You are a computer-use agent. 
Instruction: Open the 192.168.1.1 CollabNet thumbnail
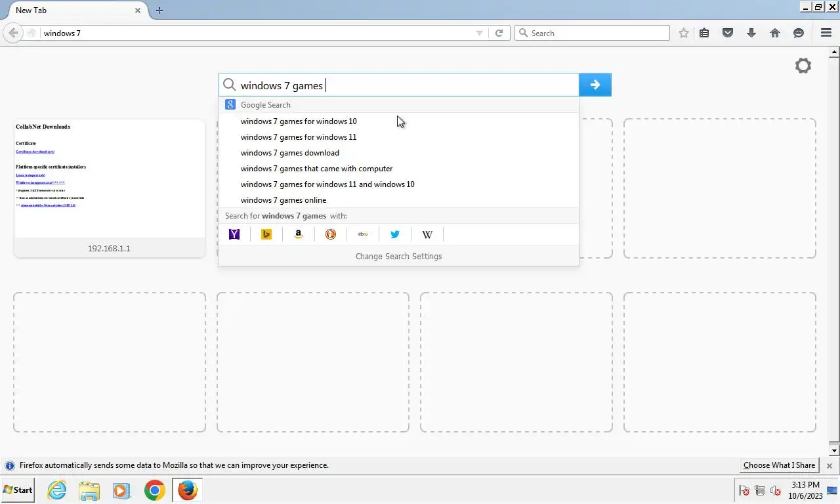click(109, 188)
